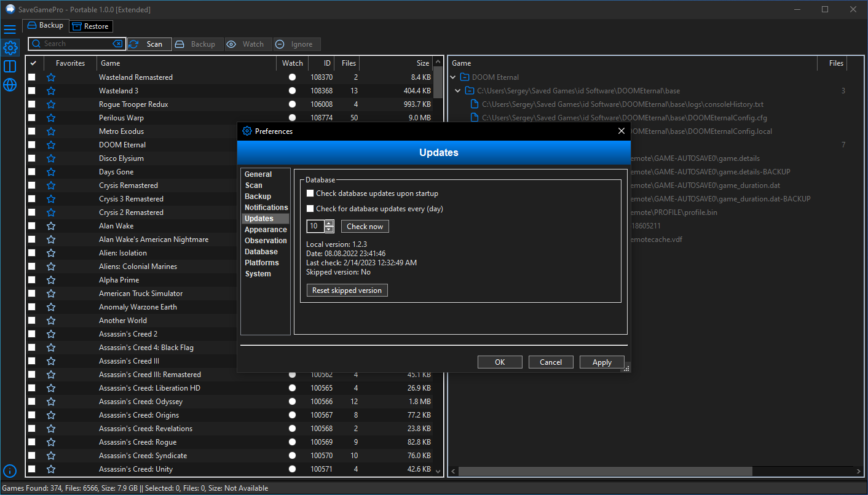
Task: Tick Check for database updates every day
Action: tap(310, 209)
